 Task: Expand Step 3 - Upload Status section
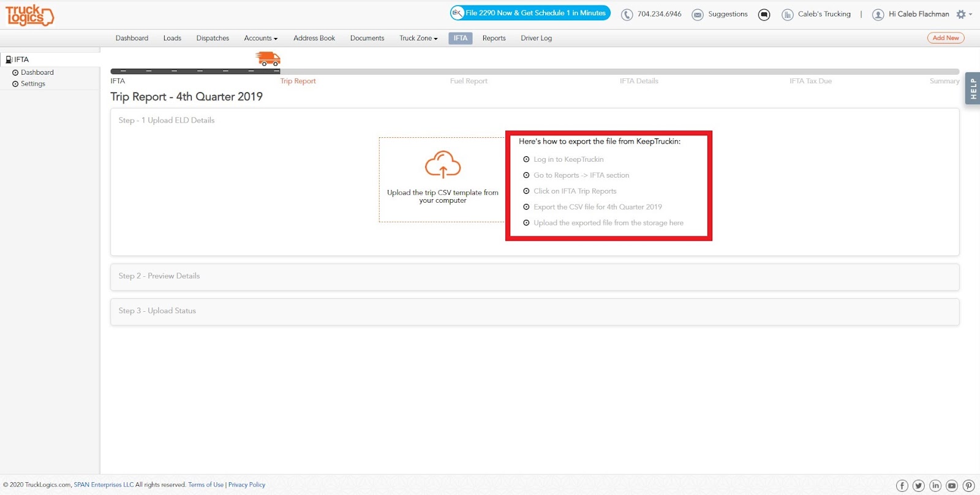click(535, 312)
